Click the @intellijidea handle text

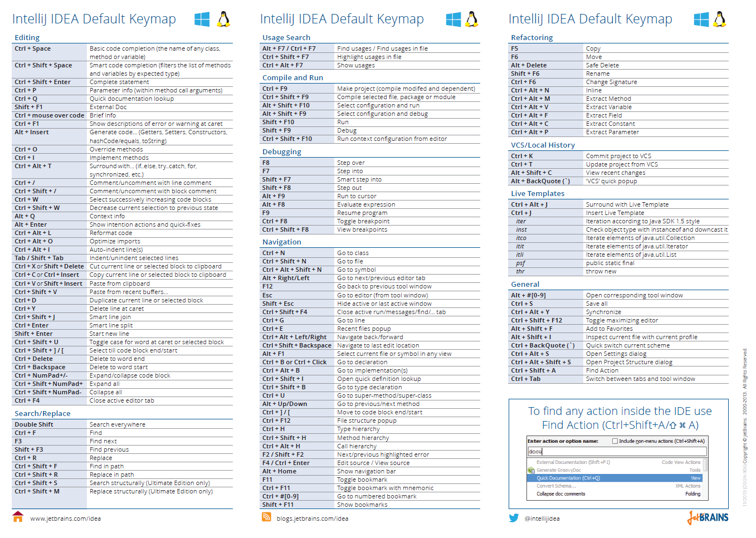coord(543,518)
